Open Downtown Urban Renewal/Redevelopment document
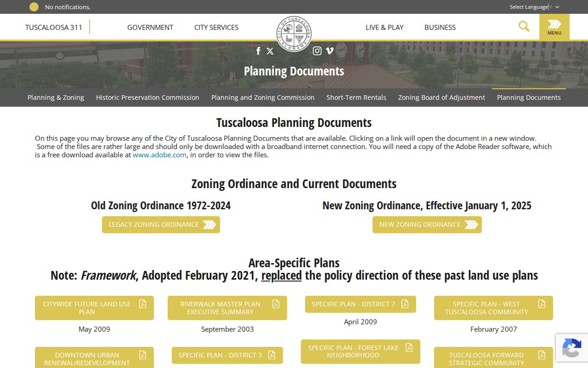Screen dimensions: 588x368 94,358
